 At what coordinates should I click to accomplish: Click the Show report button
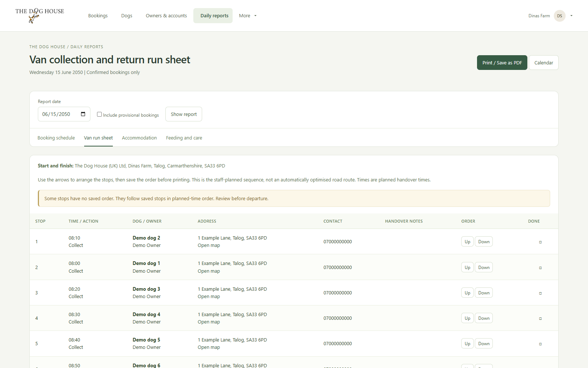pyautogui.click(x=184, y=114)
